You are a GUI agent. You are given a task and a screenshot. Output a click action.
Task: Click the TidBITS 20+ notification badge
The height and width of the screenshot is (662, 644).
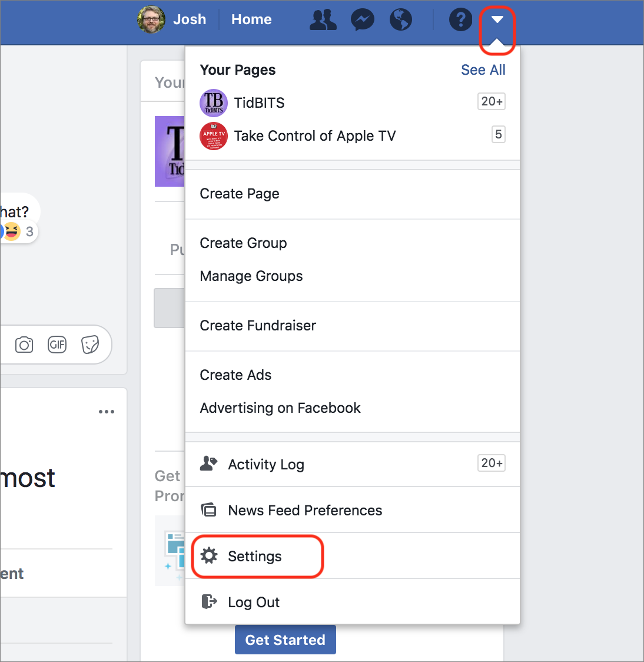(491, 101)
